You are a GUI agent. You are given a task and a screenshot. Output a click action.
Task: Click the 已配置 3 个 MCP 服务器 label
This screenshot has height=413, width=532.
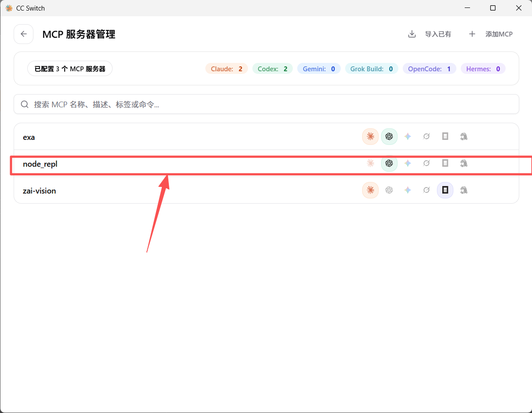click(70, 69)
